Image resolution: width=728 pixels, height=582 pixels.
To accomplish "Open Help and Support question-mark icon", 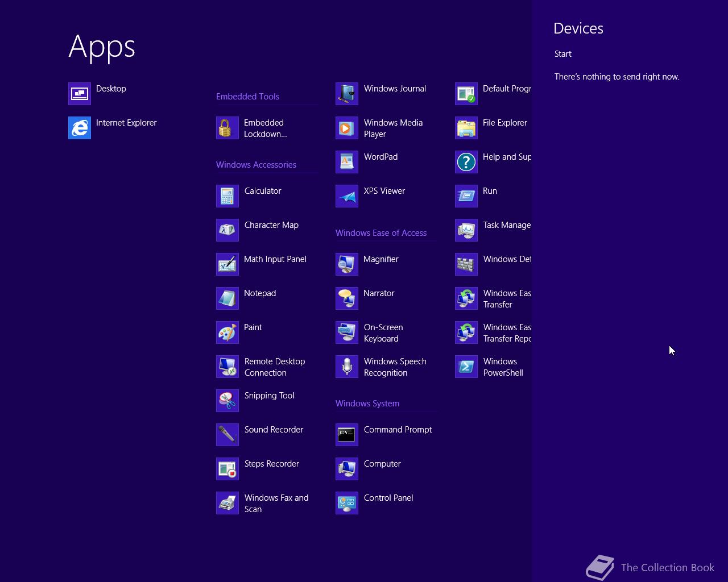I will tap(466, 162).
